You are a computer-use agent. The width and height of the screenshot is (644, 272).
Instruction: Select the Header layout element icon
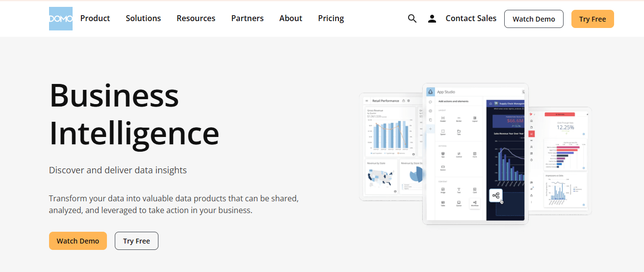[x=442, y=119]
